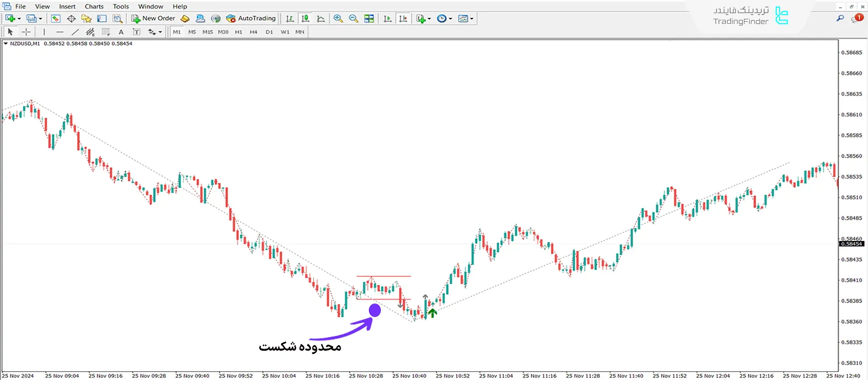Show the Market Watch panel
The width and height of the screenshot is (868, 380).
click(x=55, y=18)
